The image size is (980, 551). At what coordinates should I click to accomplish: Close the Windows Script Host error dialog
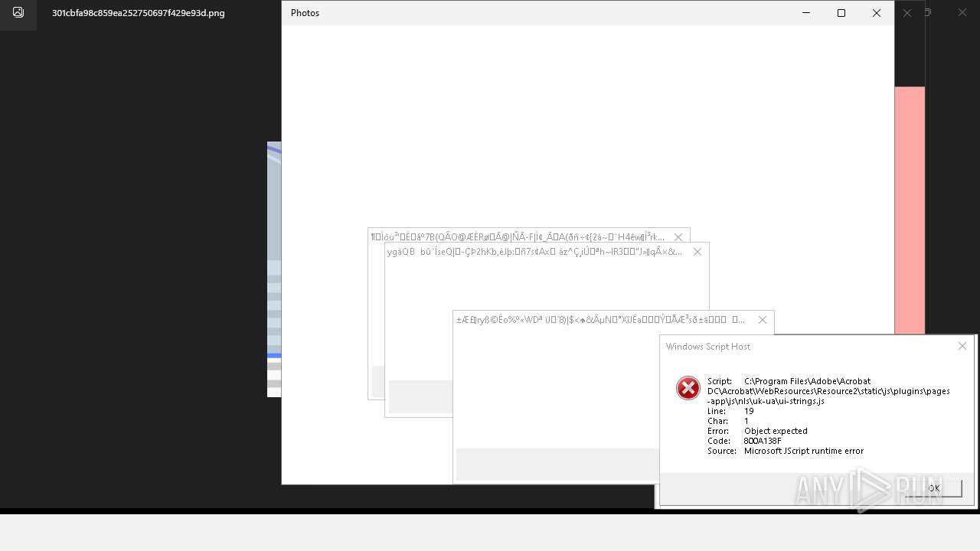click(x=962, y=346)
